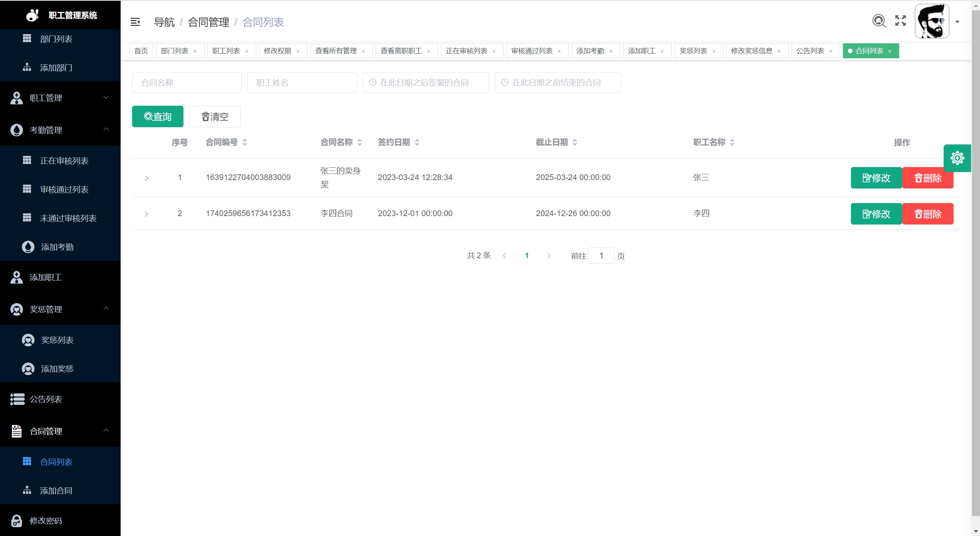Open 公告列表 in the sidebar
The height and width of the screenshot is (536, 980).
tap(46, 399)
